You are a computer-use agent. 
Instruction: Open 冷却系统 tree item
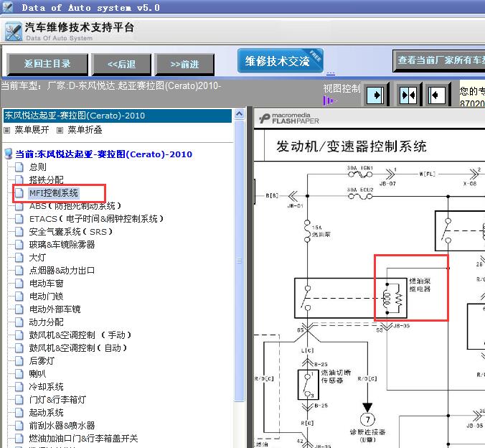pyautogui.click(x=46, y=387)
